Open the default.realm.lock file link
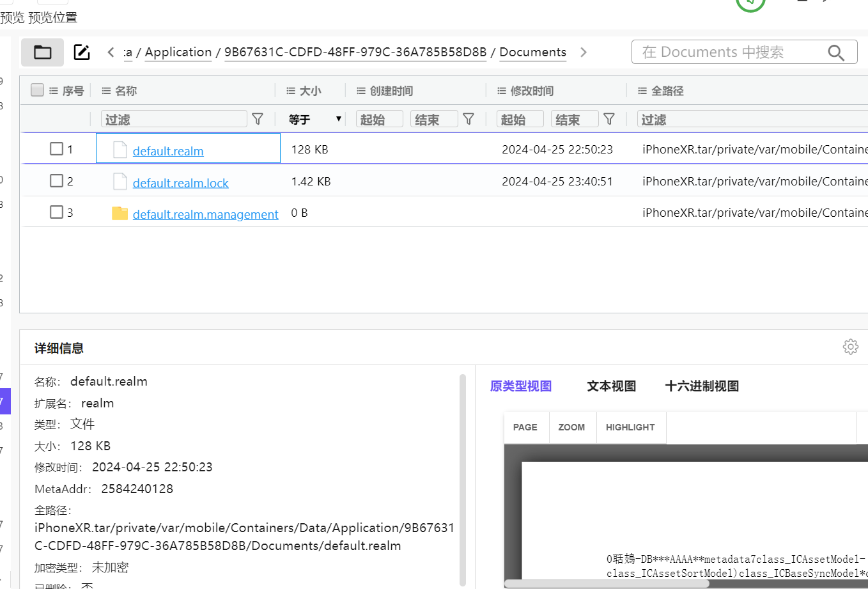 (180, 183)
